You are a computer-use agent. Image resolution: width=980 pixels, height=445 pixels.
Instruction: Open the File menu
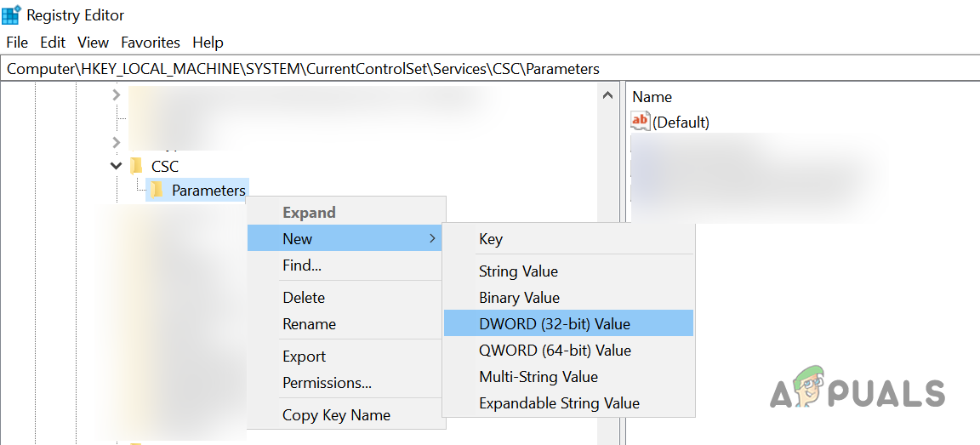point(17,43)
